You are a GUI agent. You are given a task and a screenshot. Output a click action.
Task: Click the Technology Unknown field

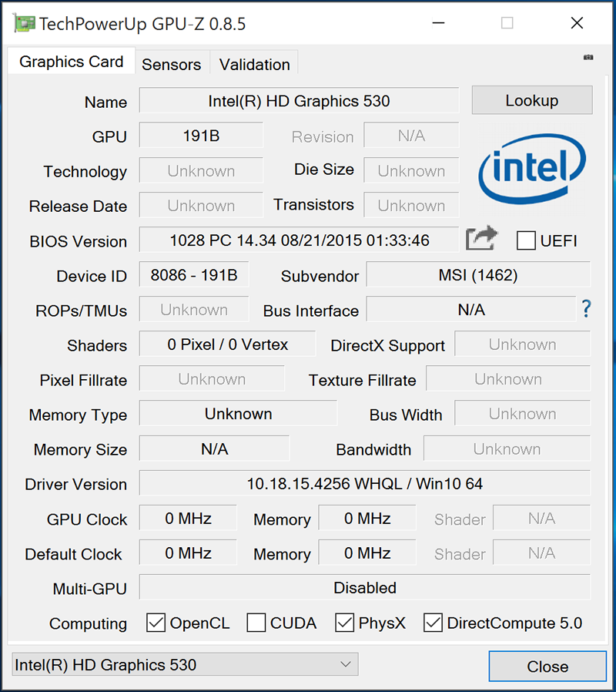tap(201, 170)
